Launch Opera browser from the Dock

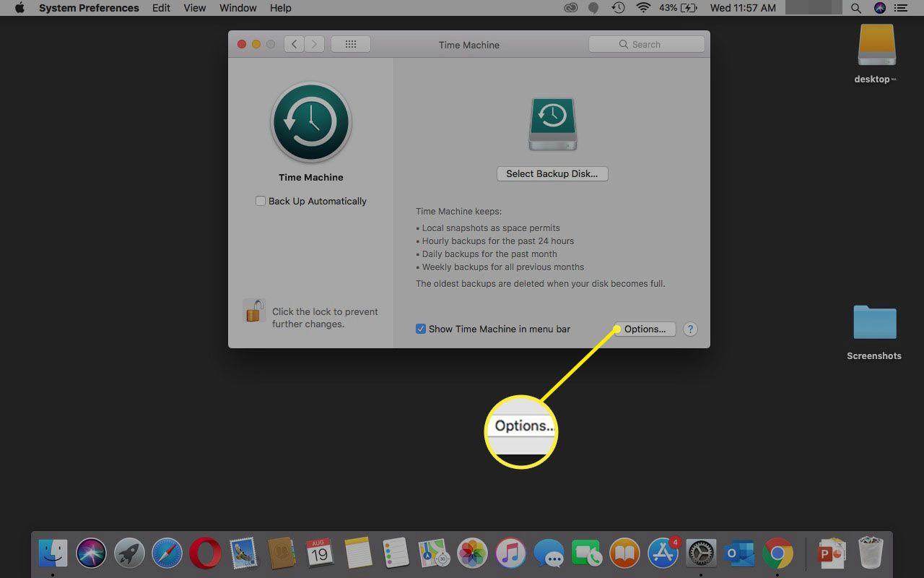click(x=205, y=553)
